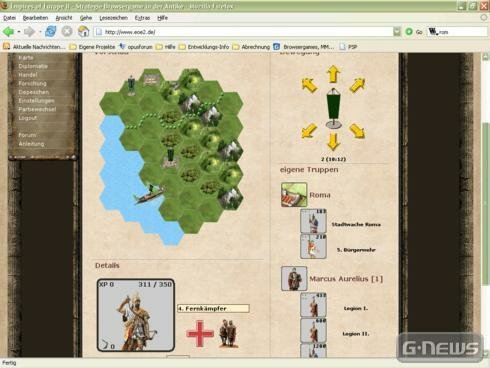Open the Anleitung link in sidebar
This screenshot has width=490, height=368.
(x=31, y=144)
